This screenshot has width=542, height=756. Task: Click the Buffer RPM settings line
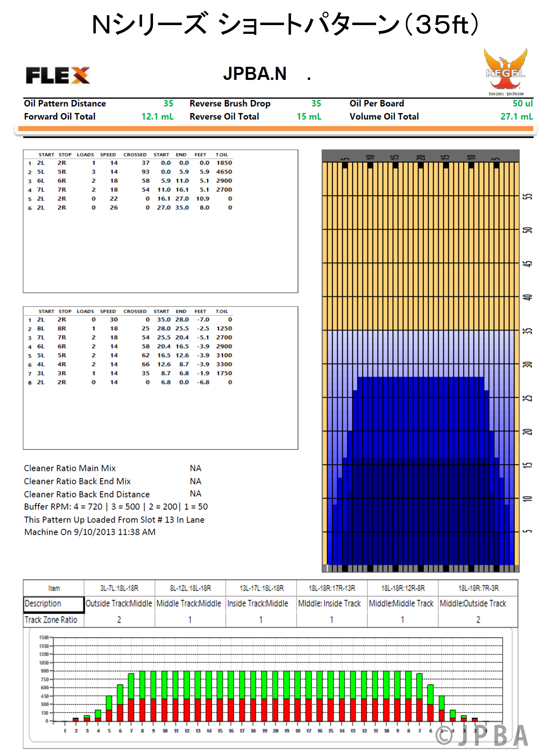(x=116, y=507)
